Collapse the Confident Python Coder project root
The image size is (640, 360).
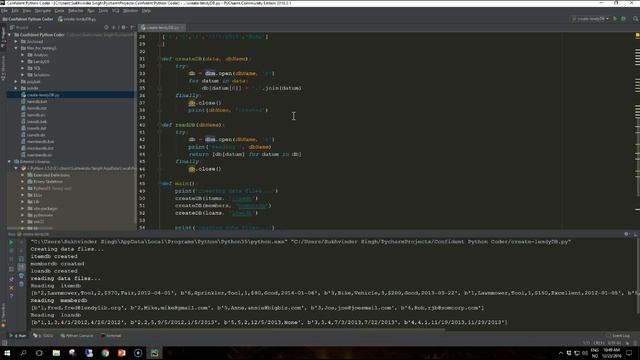(x=9, y=35)
